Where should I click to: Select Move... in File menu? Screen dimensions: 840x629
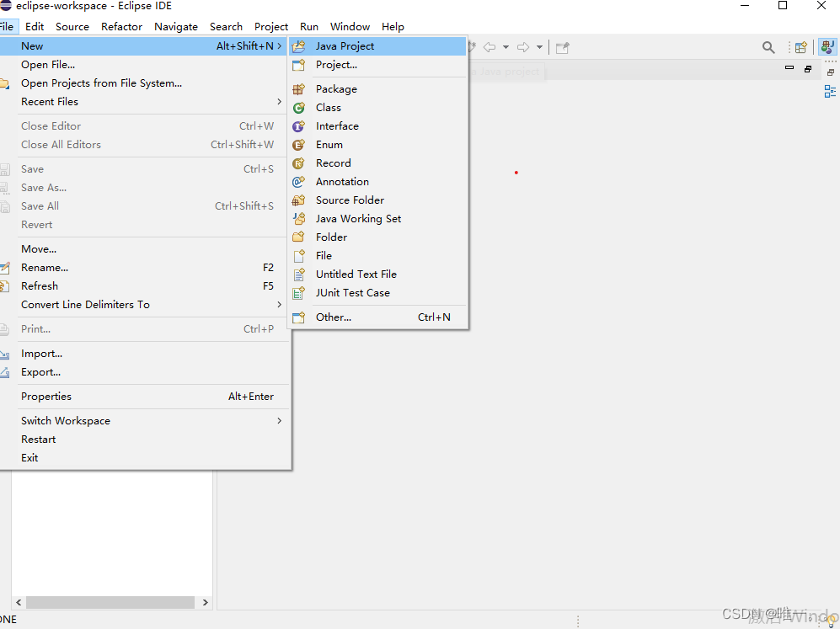[145, 249]
